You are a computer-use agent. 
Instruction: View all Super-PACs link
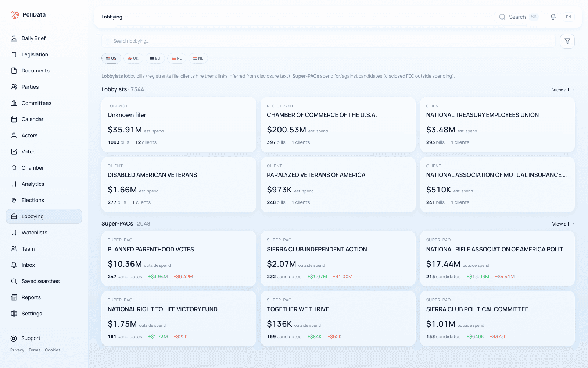[563, 224]
